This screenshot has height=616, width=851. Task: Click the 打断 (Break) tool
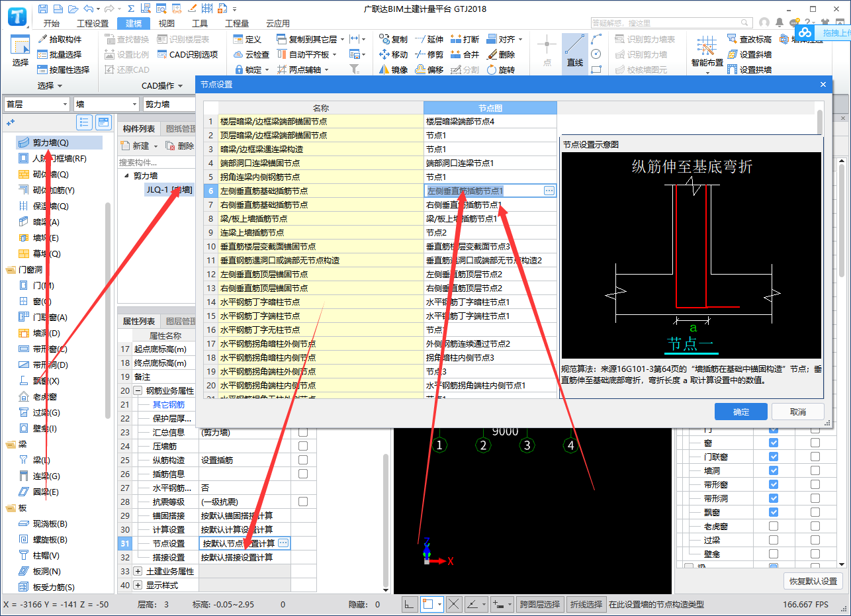pyautogui.click(x=465, y=40)
